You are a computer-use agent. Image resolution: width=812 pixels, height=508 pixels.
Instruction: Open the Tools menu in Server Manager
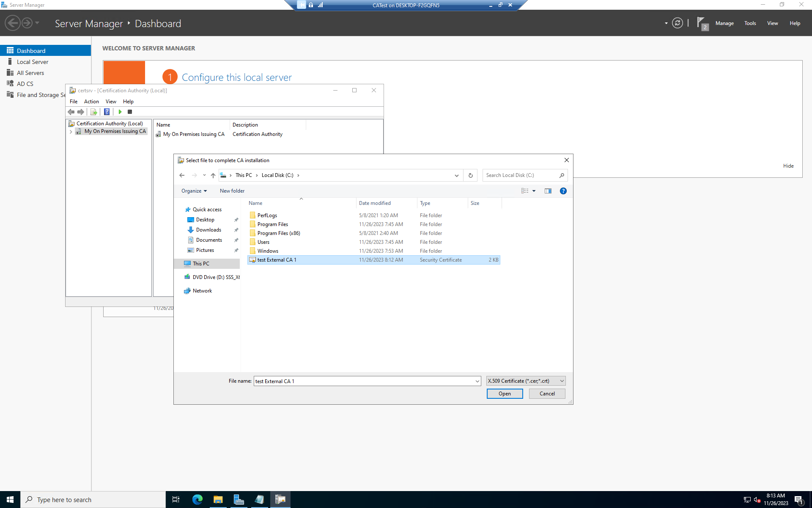pyautogui.click(x=750, y=23)
